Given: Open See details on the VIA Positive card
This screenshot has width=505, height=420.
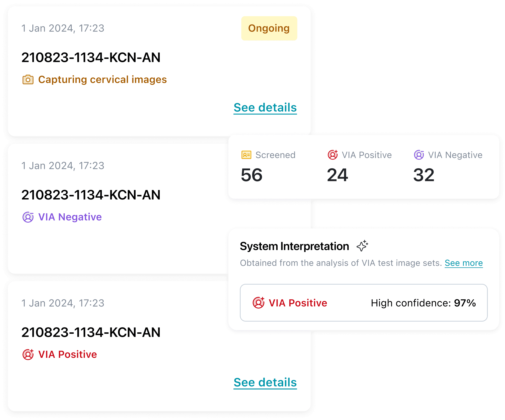Looking at the screenshot, I should (x=265, y=382).
